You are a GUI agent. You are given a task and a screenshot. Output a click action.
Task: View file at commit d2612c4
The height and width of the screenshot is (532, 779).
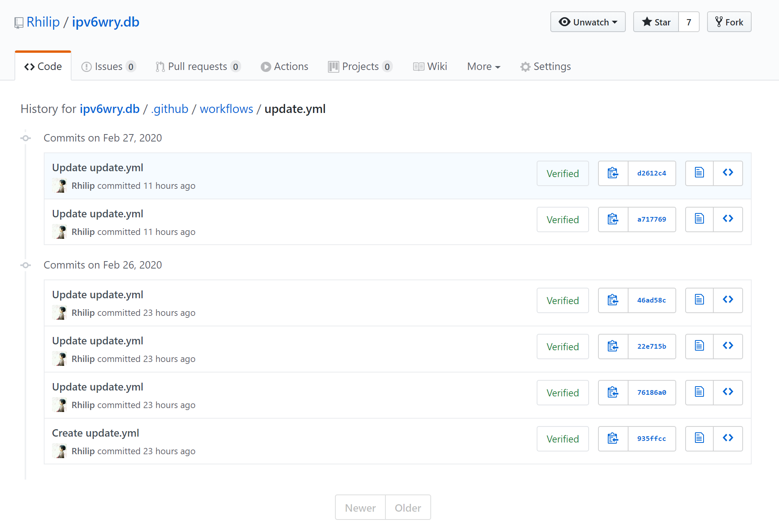point(699,173)
